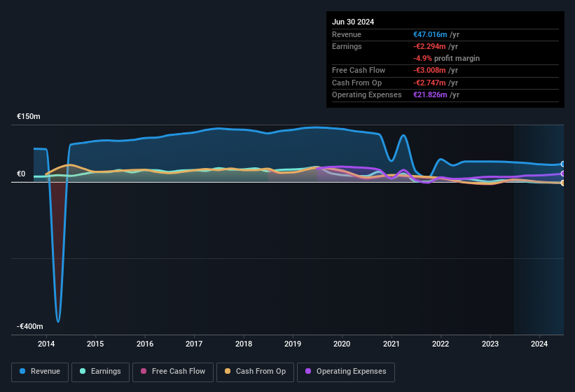Click the purple Operating Expenses endpoint marker
This screenshot has width=575, height=392.
[x=563, y=174]
